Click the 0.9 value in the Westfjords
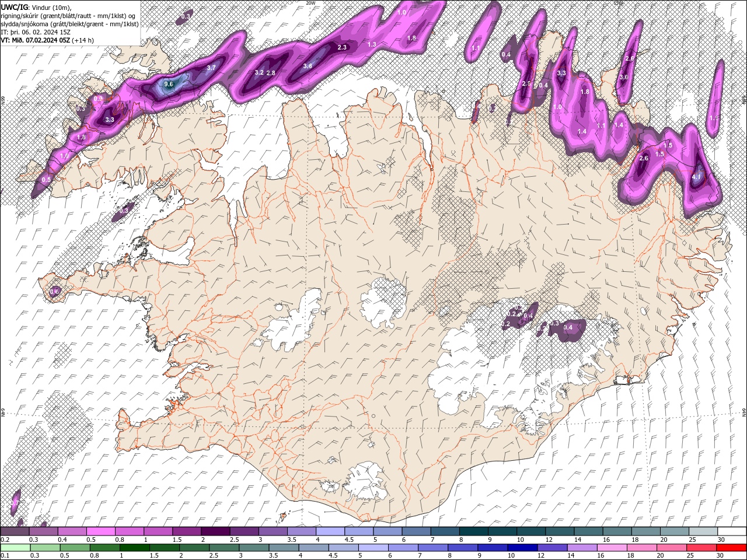This screenshot has height=560, width=747. point(98,99)
